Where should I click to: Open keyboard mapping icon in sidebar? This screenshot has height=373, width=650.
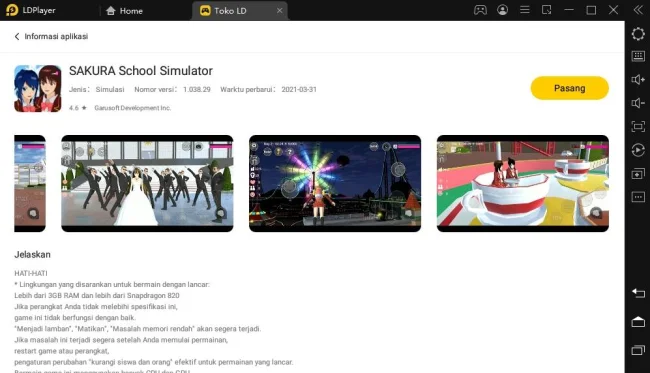click(638, 56)
